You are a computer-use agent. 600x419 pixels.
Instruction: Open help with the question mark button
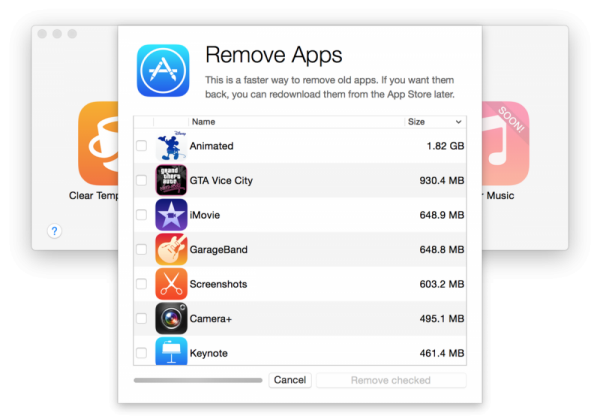click(x=54, y=231)
